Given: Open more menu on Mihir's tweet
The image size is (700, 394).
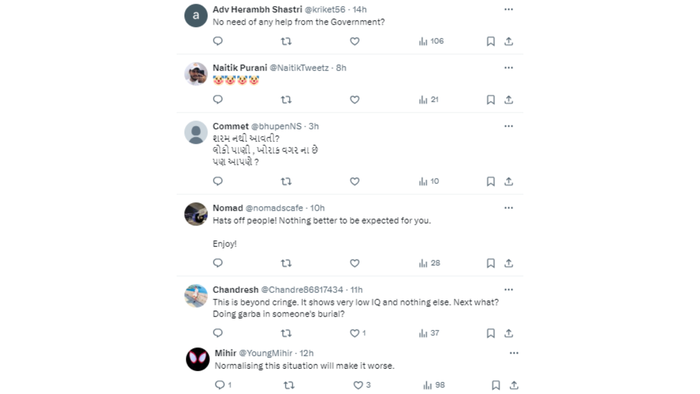Looking at the screenshot, I should (514, 353).
